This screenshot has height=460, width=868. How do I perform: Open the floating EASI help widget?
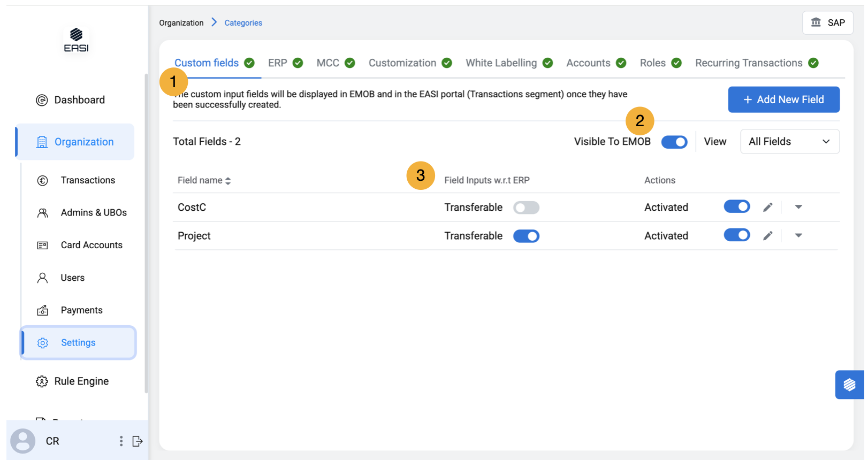(849, 385)
